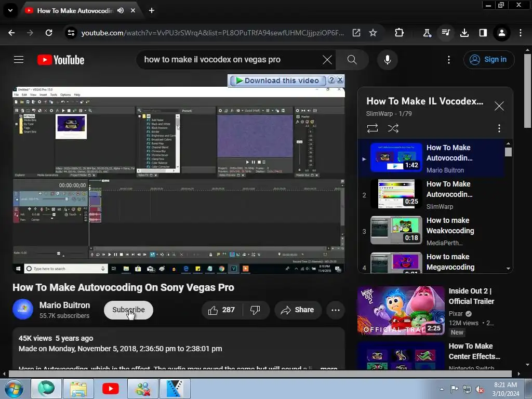Open Mario Buitron channel avatar
Screen dimensions: 532x399
[23, 310]
